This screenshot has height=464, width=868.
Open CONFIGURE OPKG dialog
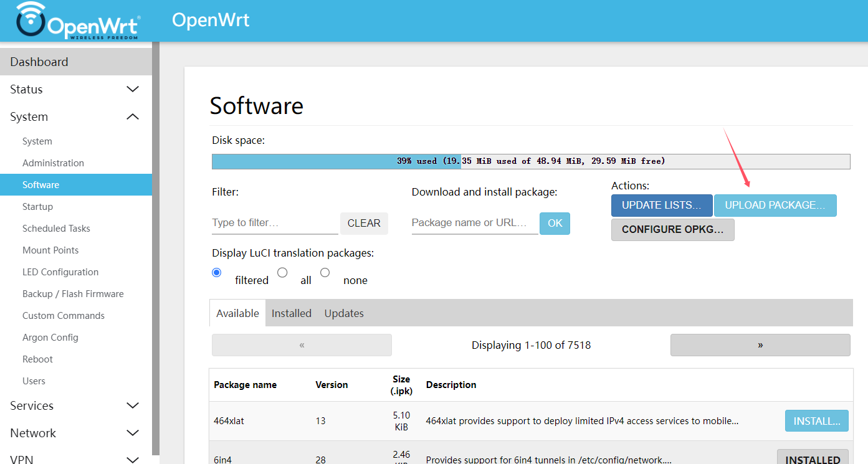(x=673, y=229)
